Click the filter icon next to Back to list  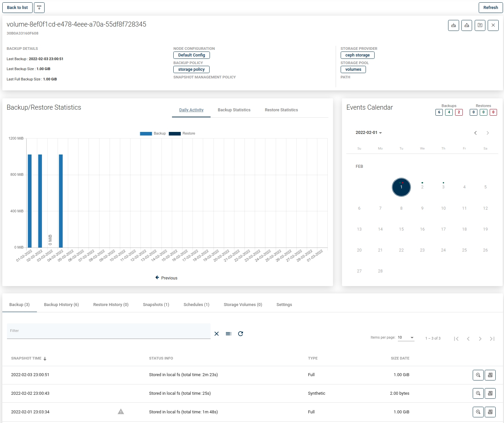tap(39, 8)
